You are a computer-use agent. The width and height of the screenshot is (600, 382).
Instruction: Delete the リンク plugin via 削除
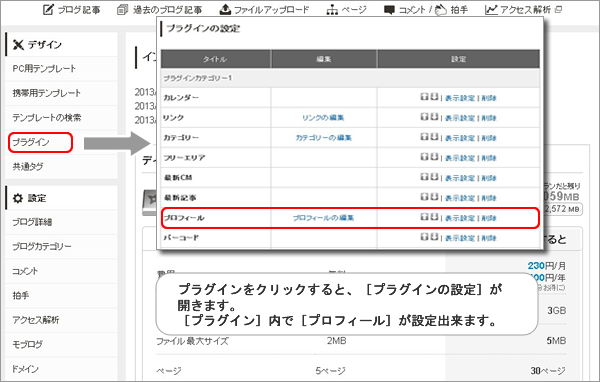[489, 118]
